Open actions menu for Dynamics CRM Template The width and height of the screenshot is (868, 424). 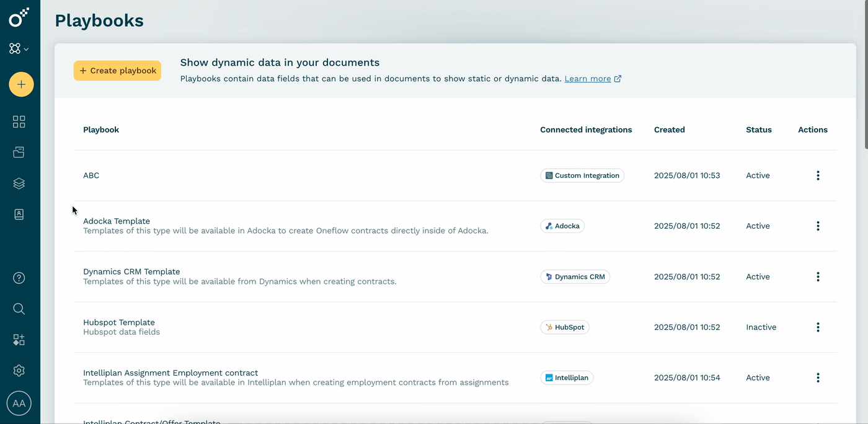tap(818, 276)
